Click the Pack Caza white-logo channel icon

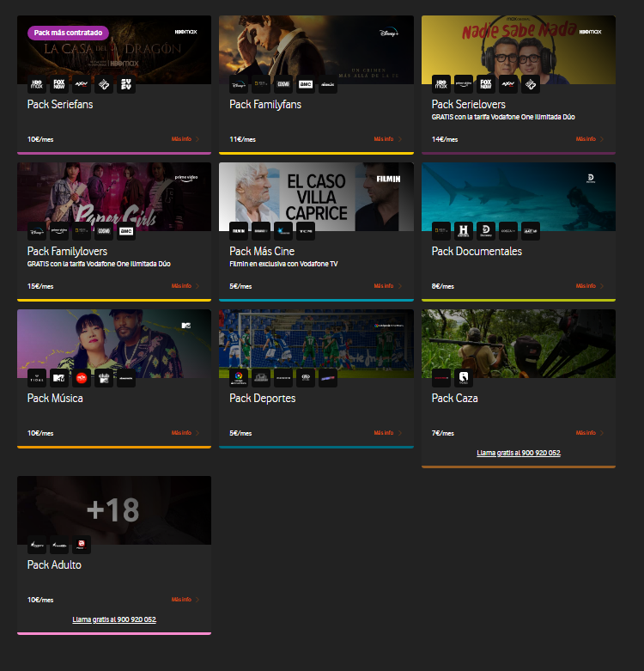pos(463,378)
